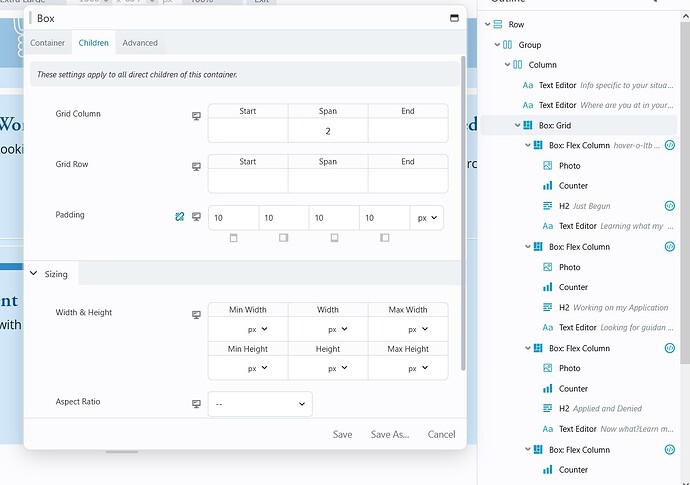The image size is (690, 485).
Task: Click the Save button
Action: coord(342,434)
